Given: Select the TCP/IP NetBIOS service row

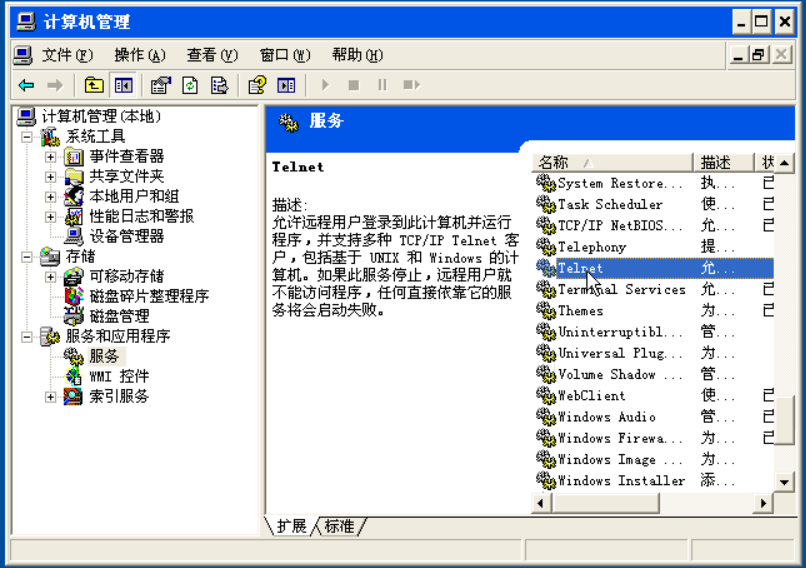Looking at the screenshot, I should point(653,225).
